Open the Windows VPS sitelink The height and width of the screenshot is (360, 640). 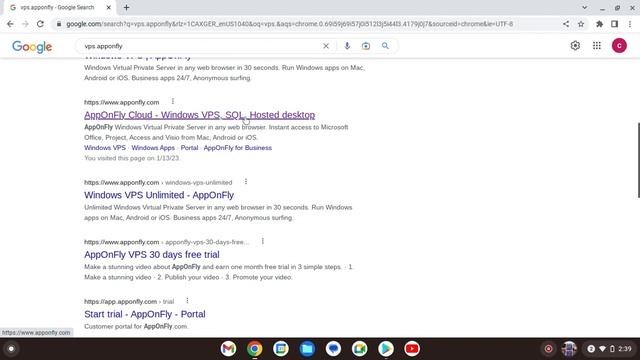(105, 148)
